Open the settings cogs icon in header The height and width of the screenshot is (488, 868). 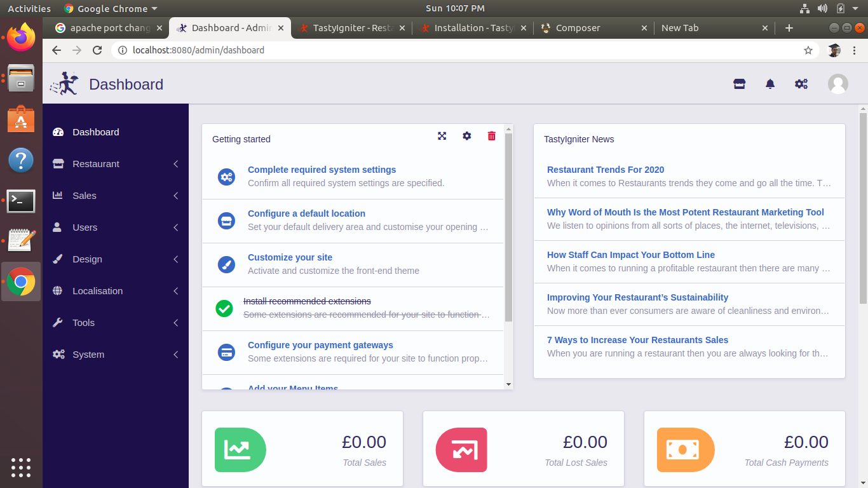(x=801, y=84)
